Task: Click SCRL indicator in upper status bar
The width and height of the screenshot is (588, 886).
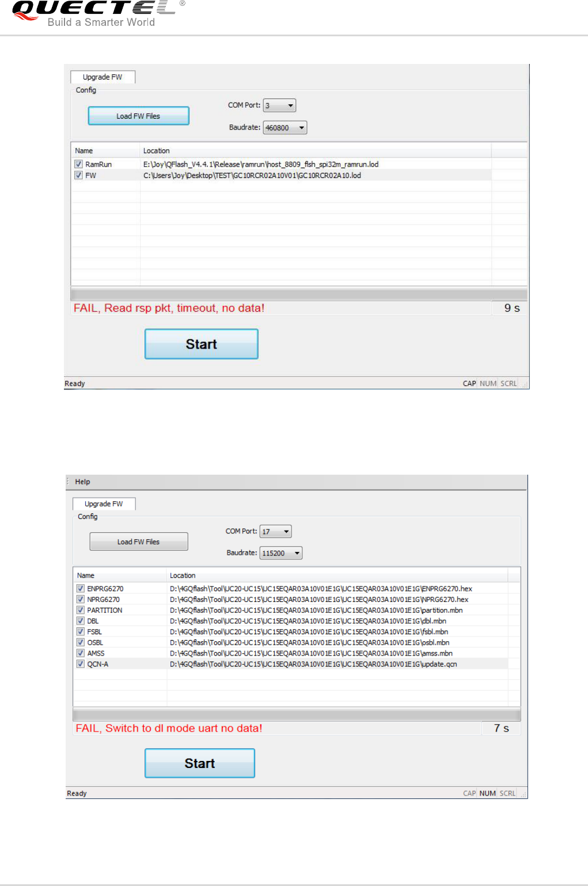Action: click(x=509, y=384)
